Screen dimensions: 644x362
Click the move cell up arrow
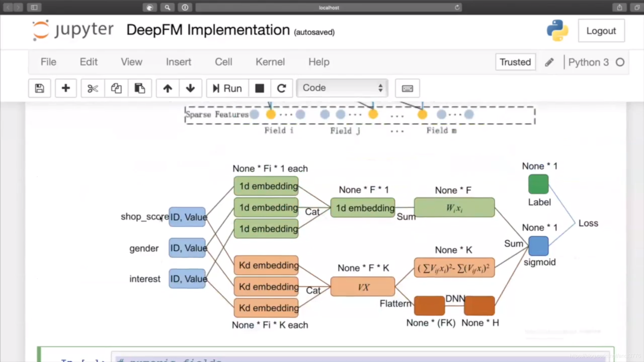167,88
